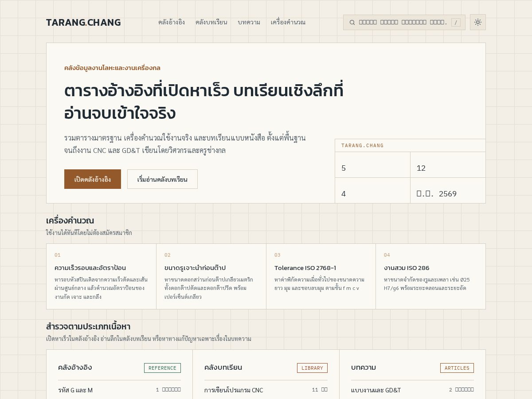The width and height of the screenshot is (532, 399).
Task: Click the stat cell showing 5
Action: point(372,165)
